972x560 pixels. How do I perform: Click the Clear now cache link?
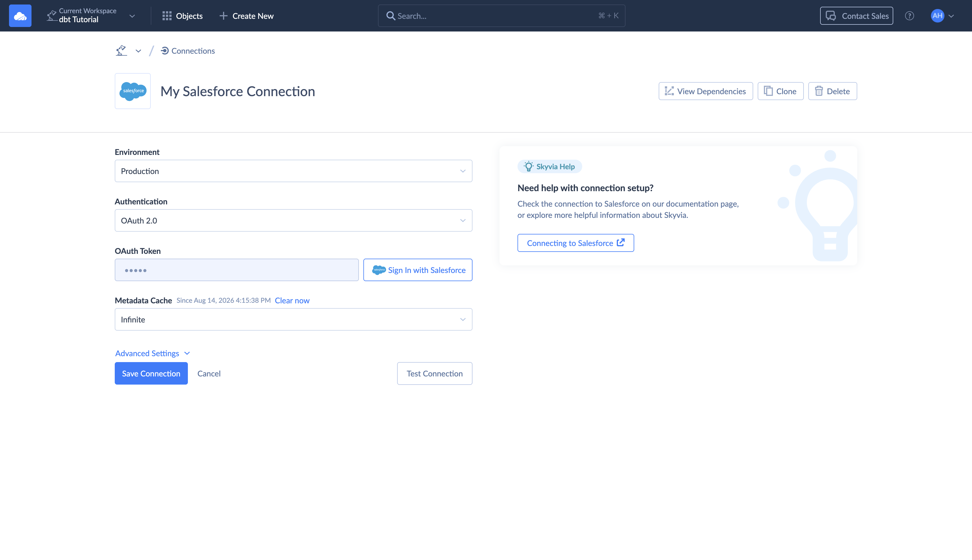[x=292, y=301]
